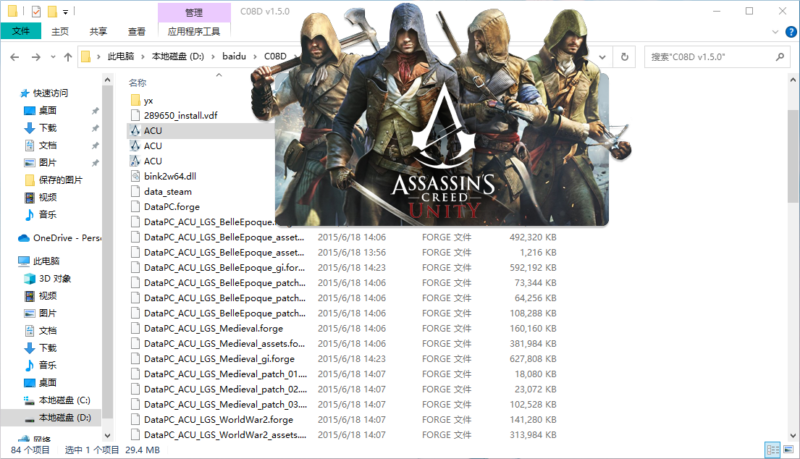This screenshot has width=800, height=459.
Task: Open the address bar history dropdown
Action: (602, 57)
